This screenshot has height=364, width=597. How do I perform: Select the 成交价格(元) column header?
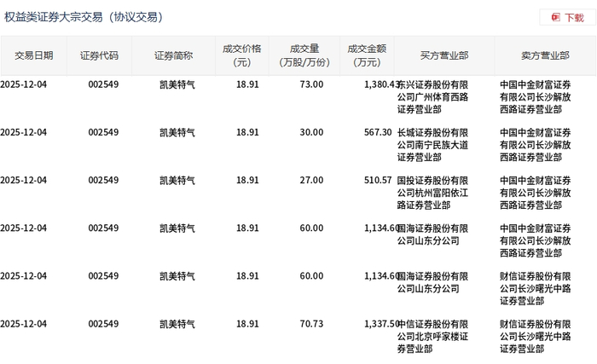[242, 55]
